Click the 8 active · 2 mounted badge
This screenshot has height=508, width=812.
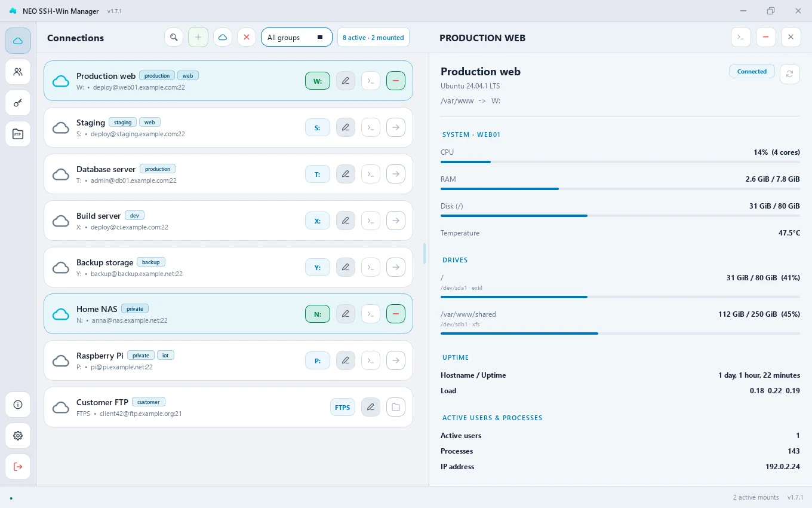pos(373,37)
